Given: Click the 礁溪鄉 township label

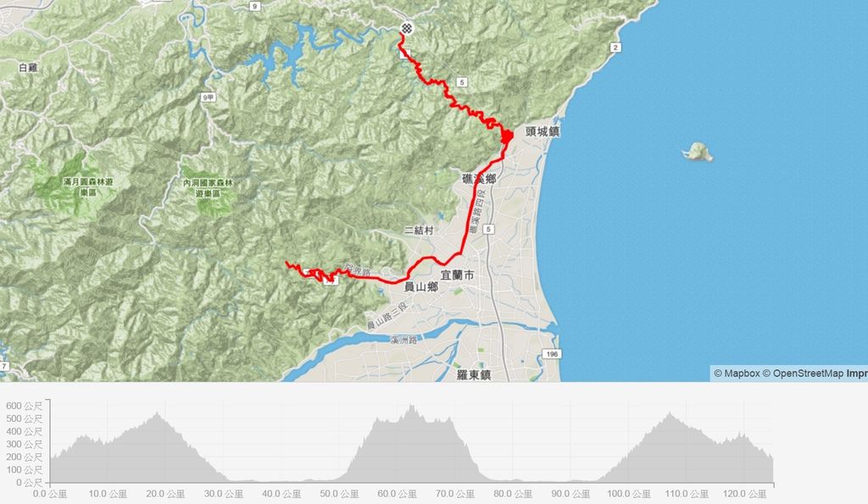Looking at the screenshot, I should click(480, 179).
